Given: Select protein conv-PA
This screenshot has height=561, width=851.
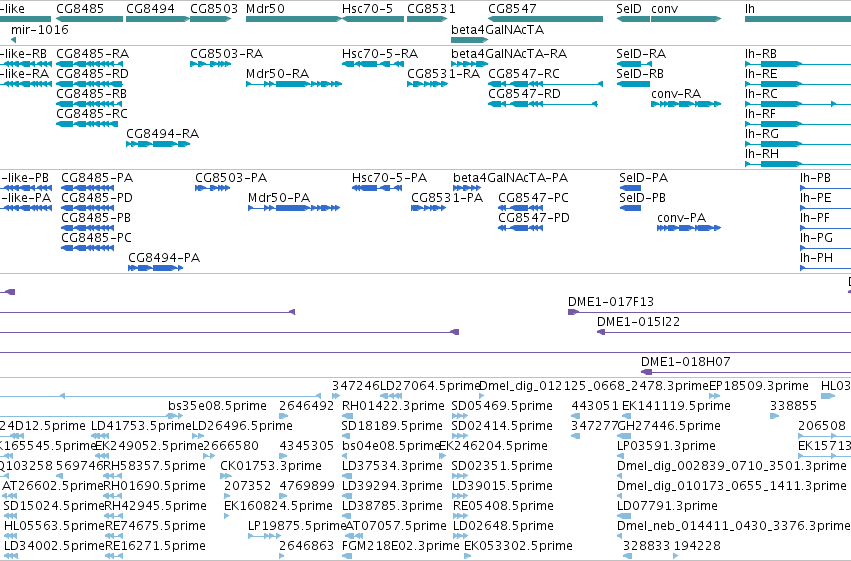Looking at the screenshot, I should [689, 228].
